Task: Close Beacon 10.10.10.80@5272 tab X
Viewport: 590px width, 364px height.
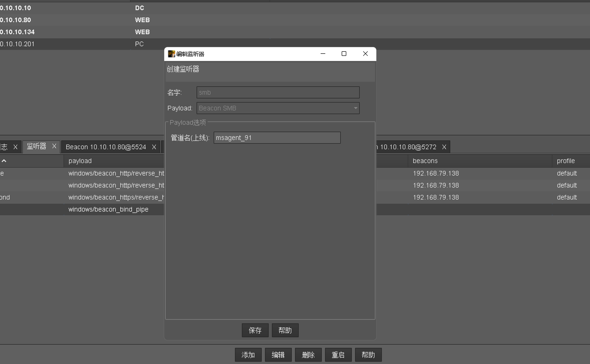Action: pyautogui.click(x=444, y=147)
